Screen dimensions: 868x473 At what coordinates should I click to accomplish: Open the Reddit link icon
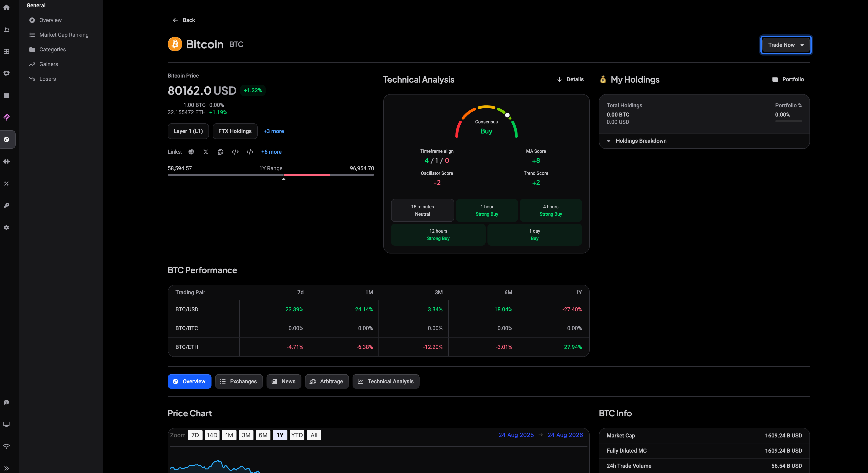[x=220, y=152]
